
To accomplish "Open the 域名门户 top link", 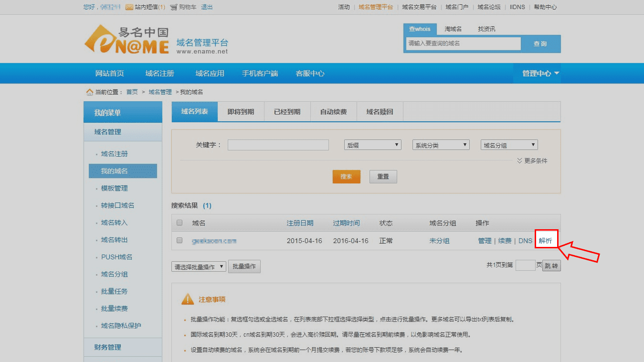I will pos(457,7).
